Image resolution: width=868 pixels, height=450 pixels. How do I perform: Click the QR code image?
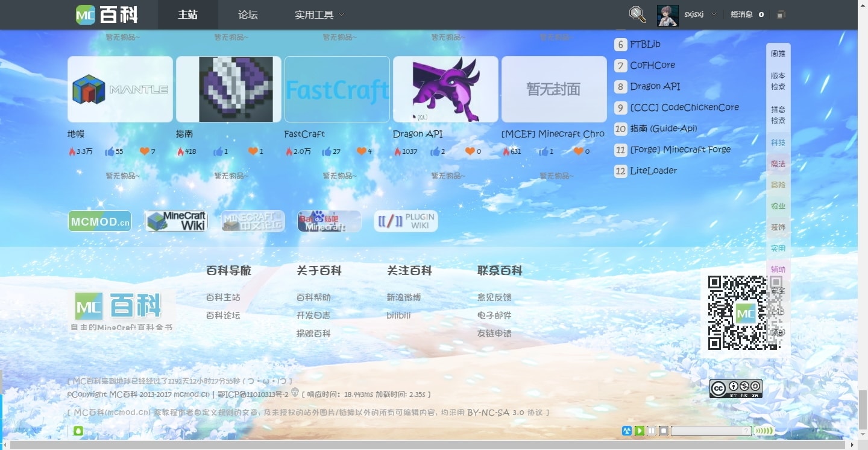click(745, 312)
